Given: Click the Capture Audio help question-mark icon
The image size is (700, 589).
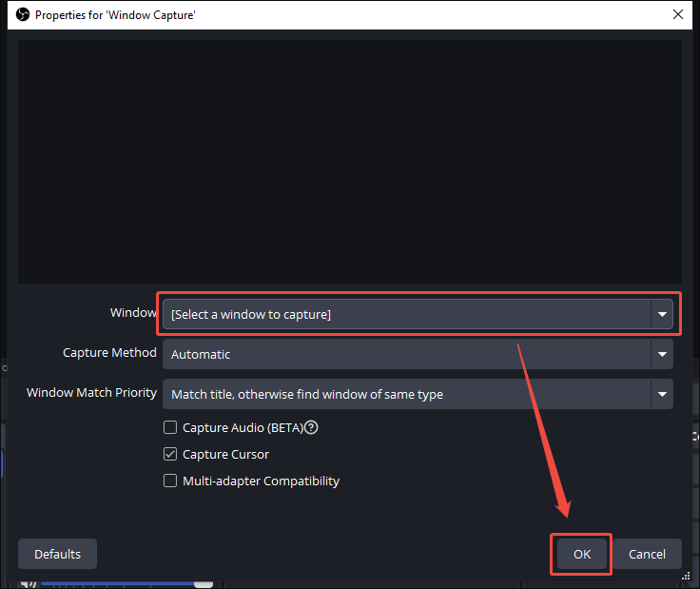Looking at the screenshot, I should 311,427.
